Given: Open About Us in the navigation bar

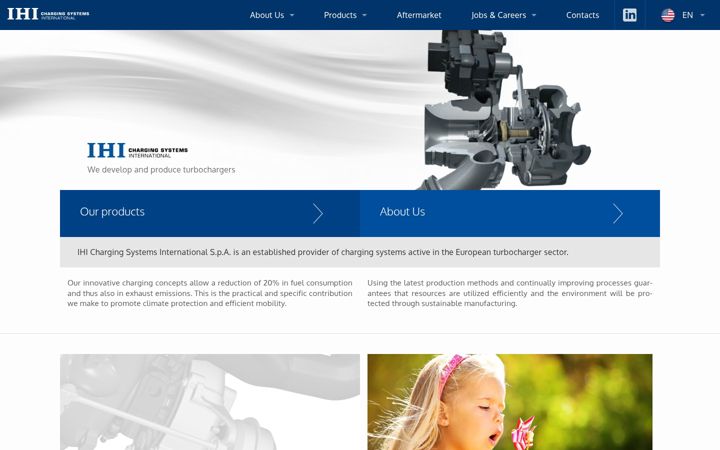Looking at the screenshot, I should click(267, 15).
